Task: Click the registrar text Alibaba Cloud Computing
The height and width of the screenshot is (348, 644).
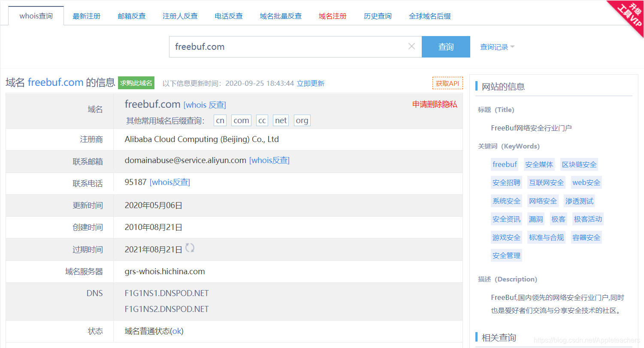Action: pyautogui.click(x=202, y=139)
